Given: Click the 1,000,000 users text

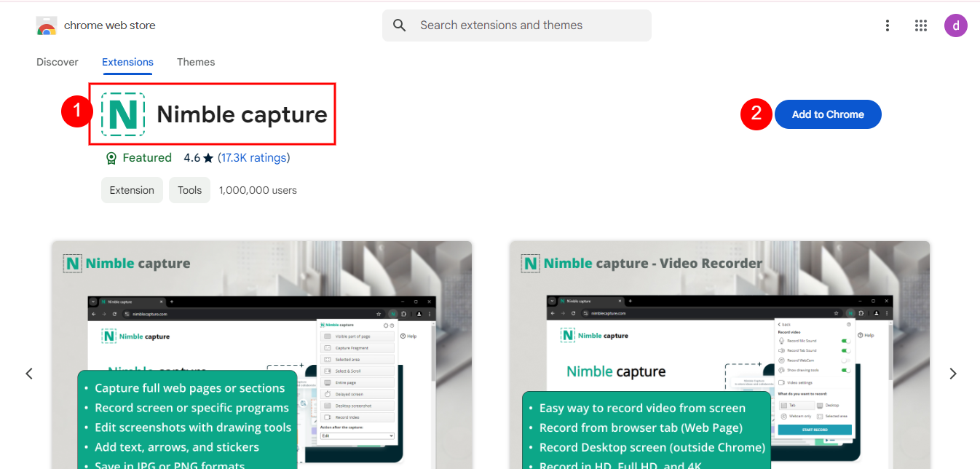Looking at the screenshot, I should pos(258,190).
